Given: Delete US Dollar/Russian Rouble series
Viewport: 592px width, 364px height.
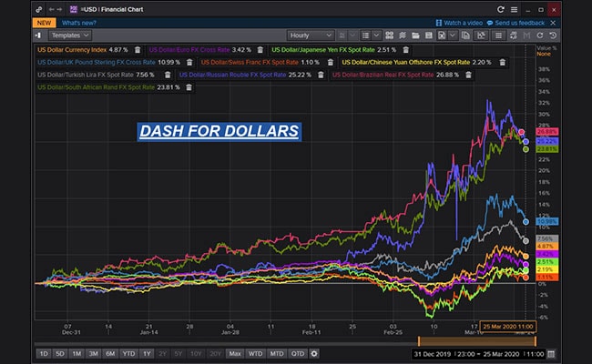Looking at the screenshot, I should pyautogui.click(x=321, y=75).
